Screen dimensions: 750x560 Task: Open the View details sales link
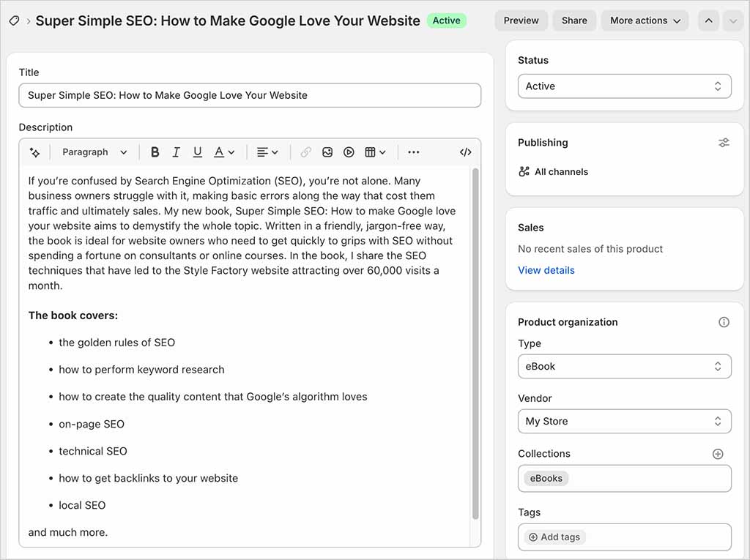(546, 270)
